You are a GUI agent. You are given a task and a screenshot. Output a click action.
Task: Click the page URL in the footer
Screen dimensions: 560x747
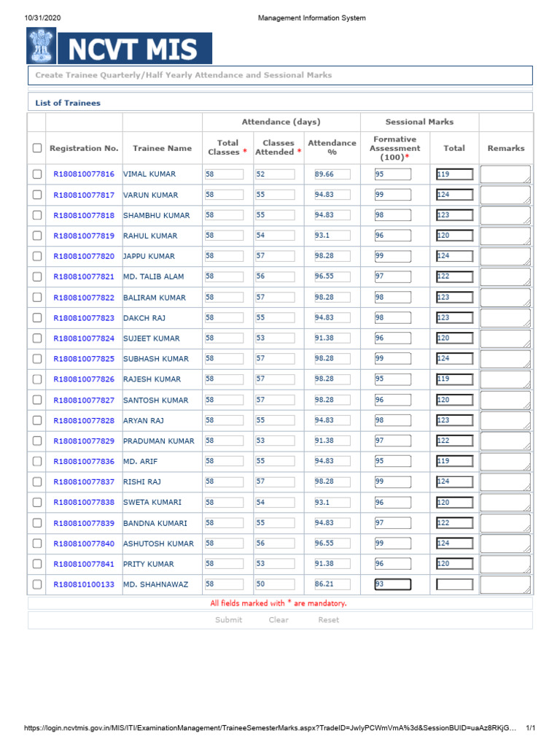coord(270,728)
